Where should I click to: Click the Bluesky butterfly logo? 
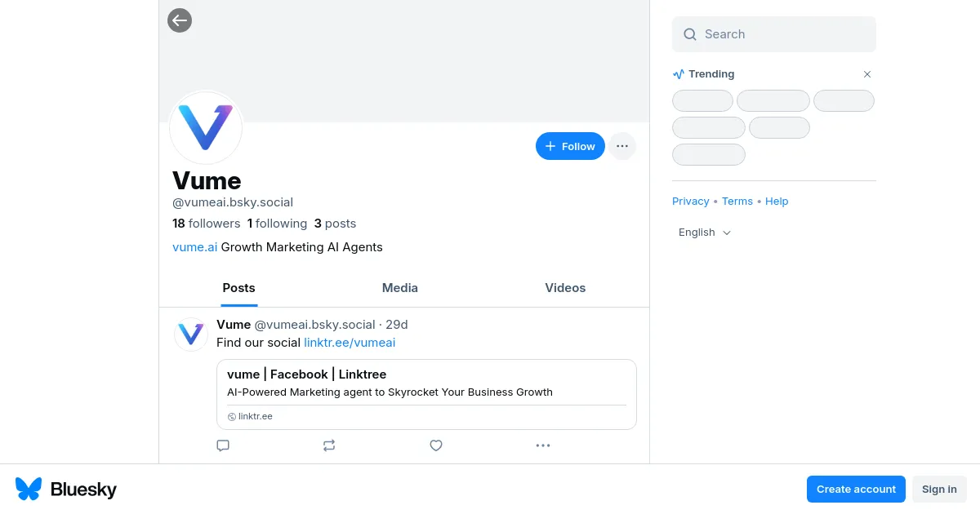pyautogui.click(x=29, y=489)
